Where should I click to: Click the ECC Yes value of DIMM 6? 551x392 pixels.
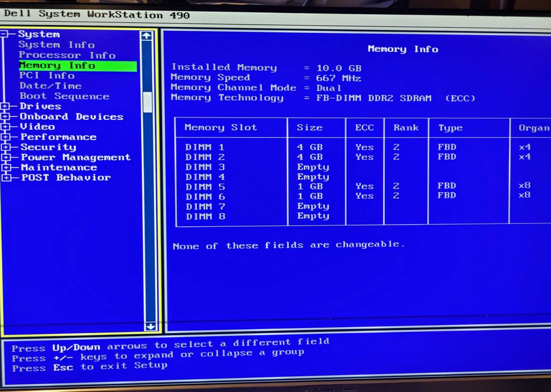(x=365, y=196)
